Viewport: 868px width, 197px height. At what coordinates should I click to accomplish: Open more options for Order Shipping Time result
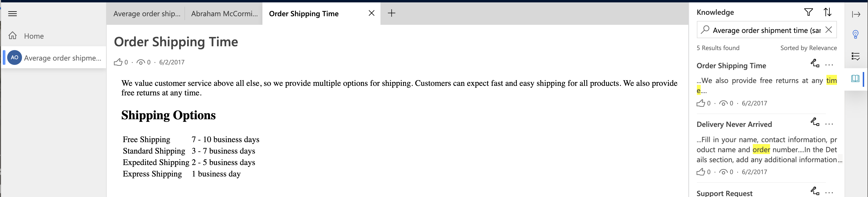coord(829,65)
